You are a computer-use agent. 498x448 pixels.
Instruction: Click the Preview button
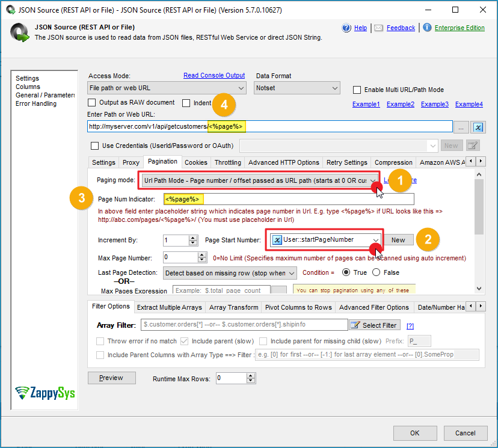pos(111,378)
